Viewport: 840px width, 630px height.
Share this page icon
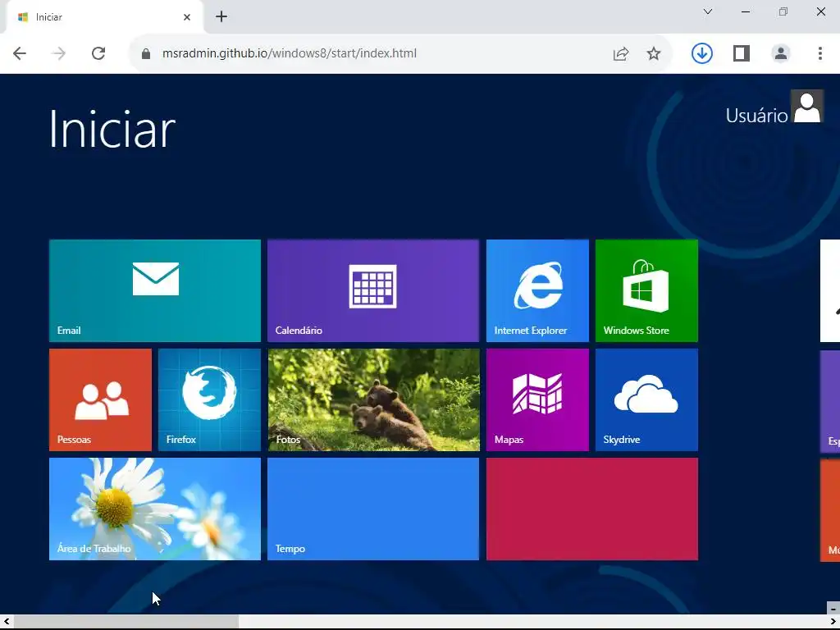(x=621, y=53)
